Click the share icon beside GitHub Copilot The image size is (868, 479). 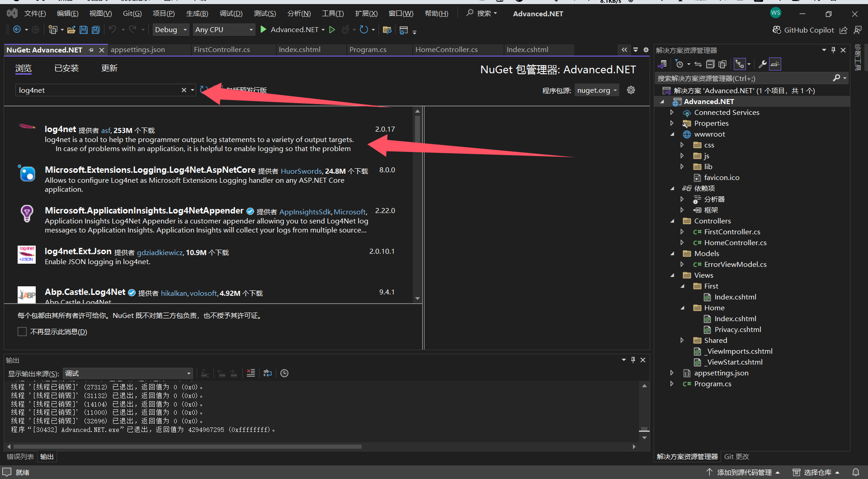coord(843,30)
